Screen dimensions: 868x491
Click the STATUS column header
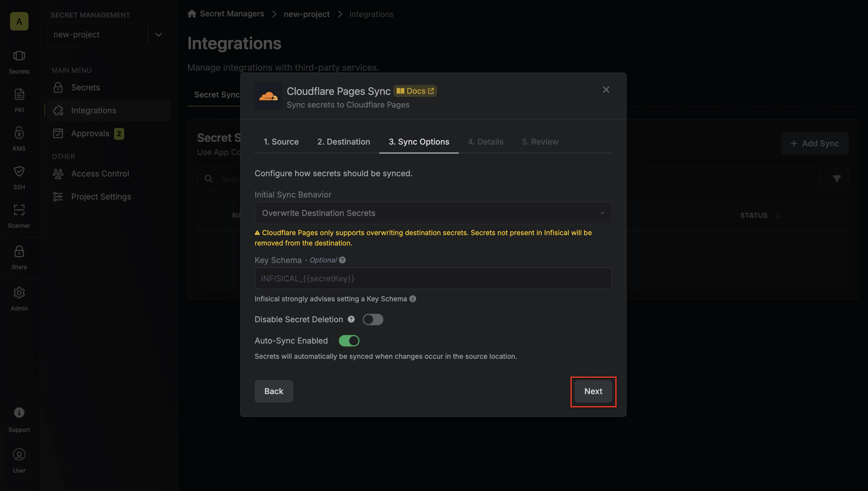tap(754, 216)
